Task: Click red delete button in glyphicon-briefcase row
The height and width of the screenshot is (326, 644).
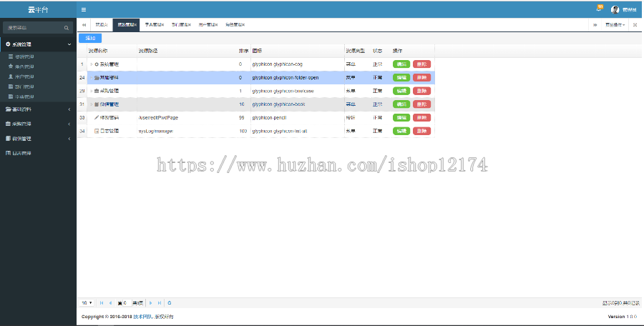Action: tap(421, 91)
